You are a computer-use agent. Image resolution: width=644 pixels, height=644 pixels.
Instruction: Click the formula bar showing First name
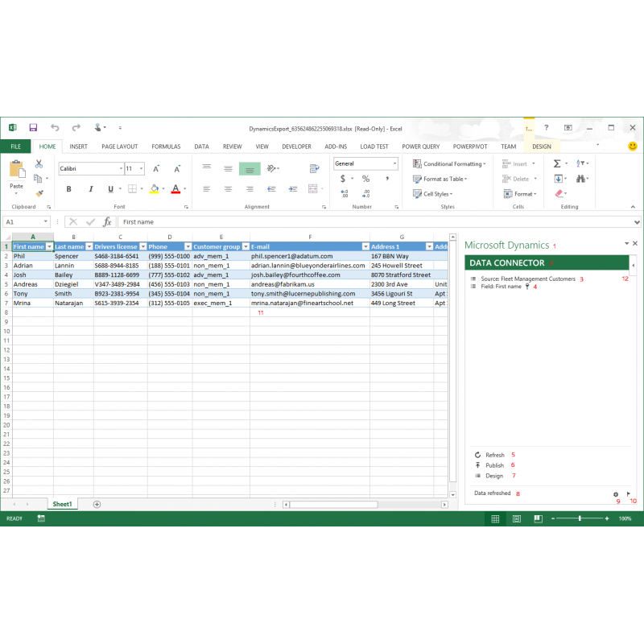click(x=378, y=222)
